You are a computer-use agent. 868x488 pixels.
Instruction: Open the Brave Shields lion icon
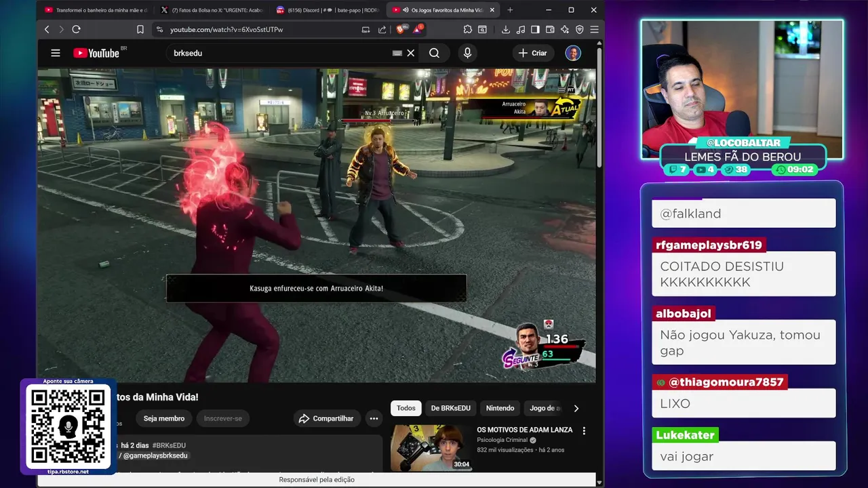tap(400, 29)
